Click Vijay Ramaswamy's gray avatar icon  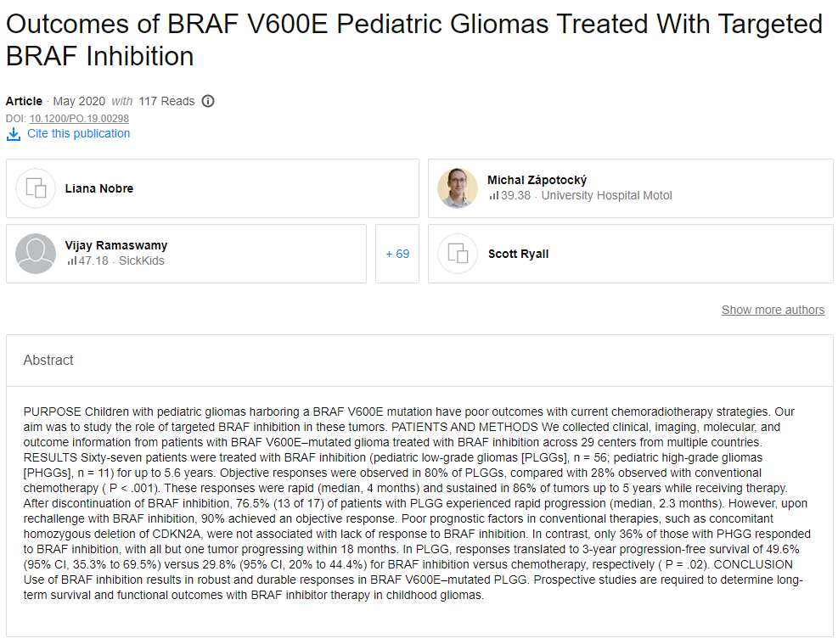click(x=36, y=254)
